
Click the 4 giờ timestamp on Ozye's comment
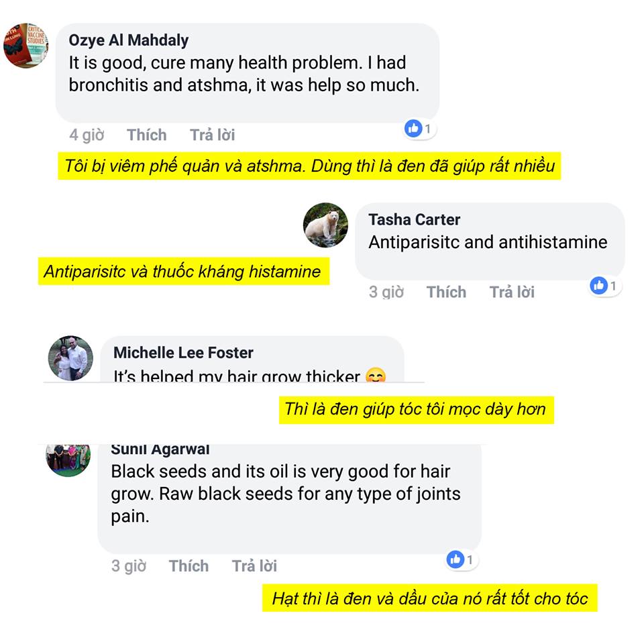87,135
